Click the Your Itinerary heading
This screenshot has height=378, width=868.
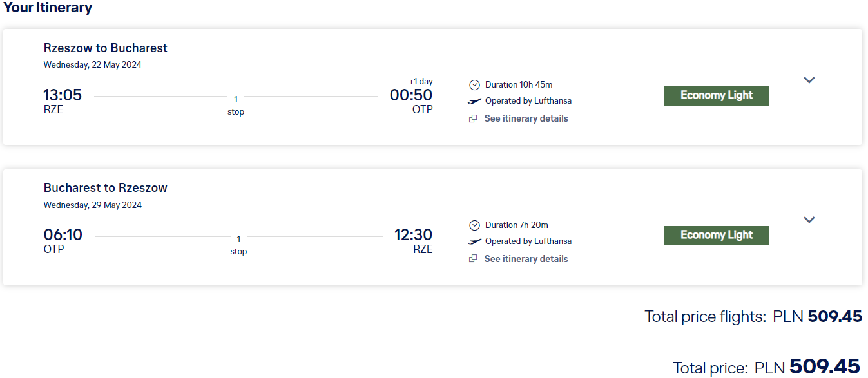pyautogui.click(x=47, y=8)
